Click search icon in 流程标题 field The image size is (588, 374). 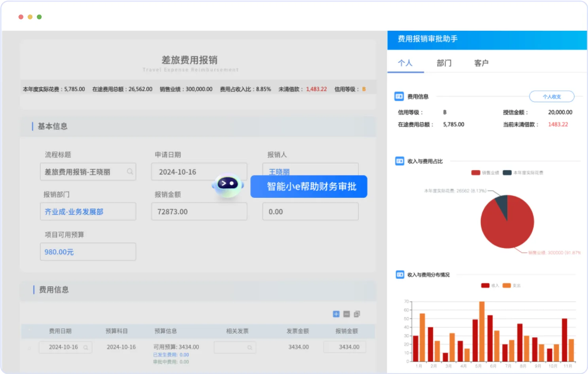coord(130,171)
